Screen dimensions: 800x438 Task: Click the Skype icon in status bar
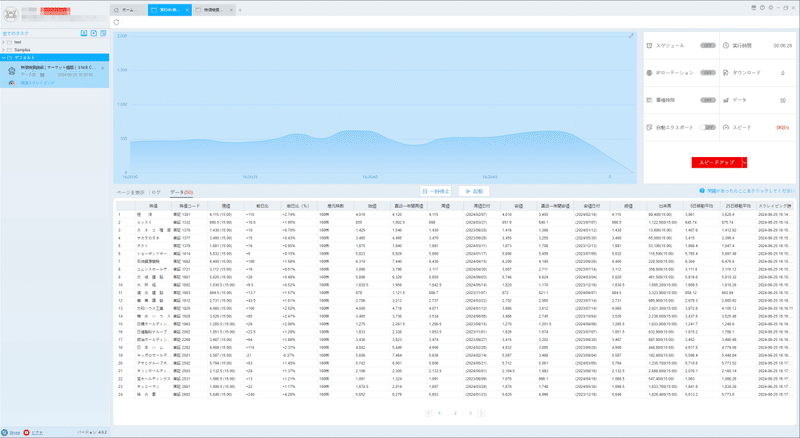5,432
